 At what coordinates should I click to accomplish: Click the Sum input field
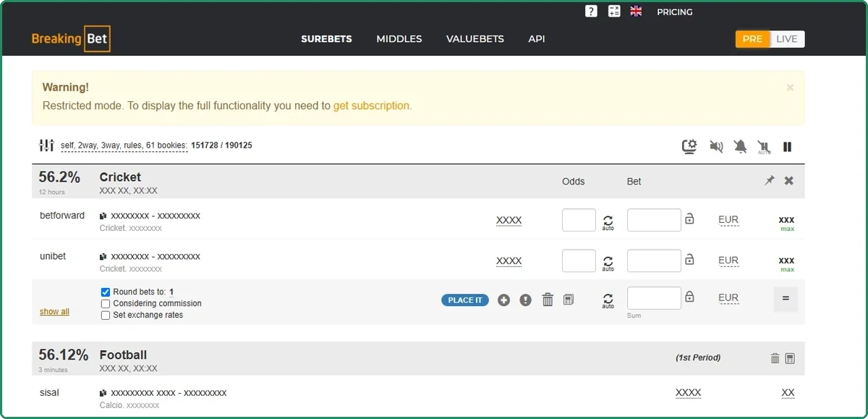[x=654, y=298]
